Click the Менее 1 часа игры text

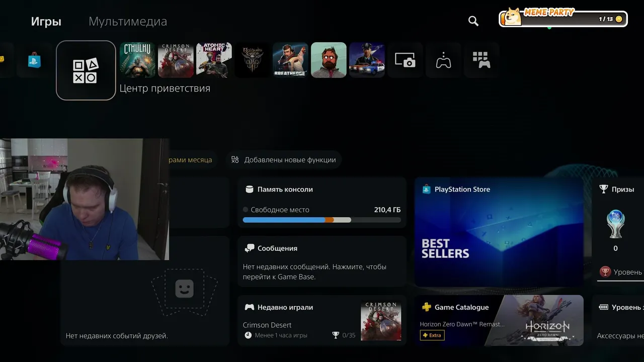coord(281,335)
